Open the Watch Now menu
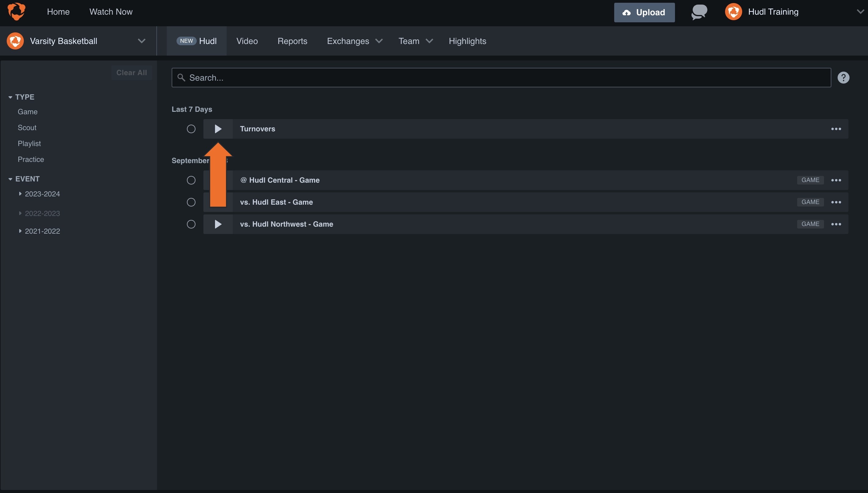The height and width of the screenshot is (493, 868). [111, 11]
